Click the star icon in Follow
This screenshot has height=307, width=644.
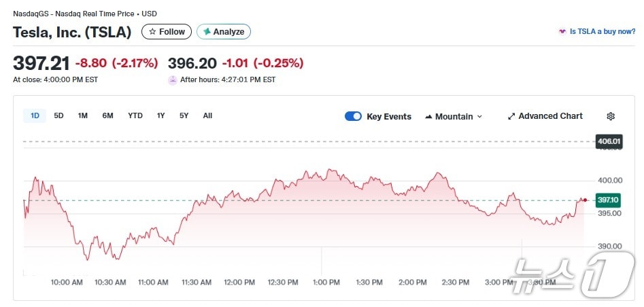pyautogui.click(x=152, y=32)
